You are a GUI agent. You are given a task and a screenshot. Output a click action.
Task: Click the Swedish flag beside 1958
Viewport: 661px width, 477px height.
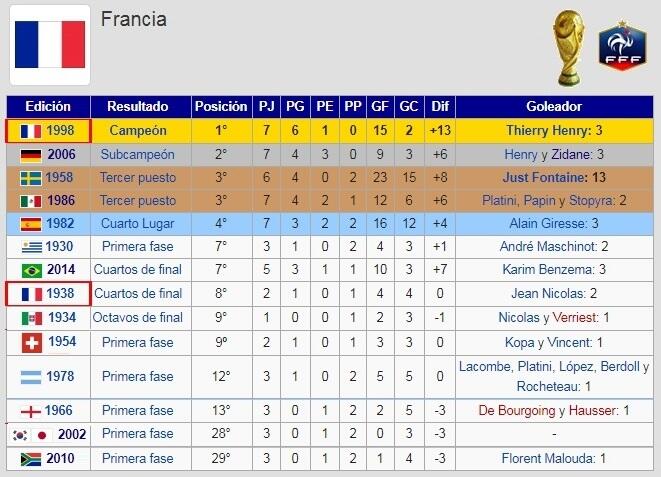(30, 178)
